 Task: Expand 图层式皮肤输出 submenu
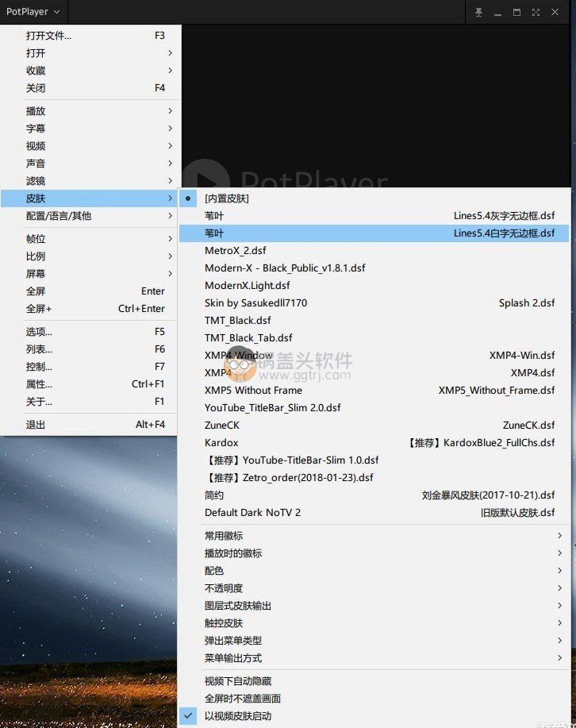pyautogui.click(x=374, y=606)
